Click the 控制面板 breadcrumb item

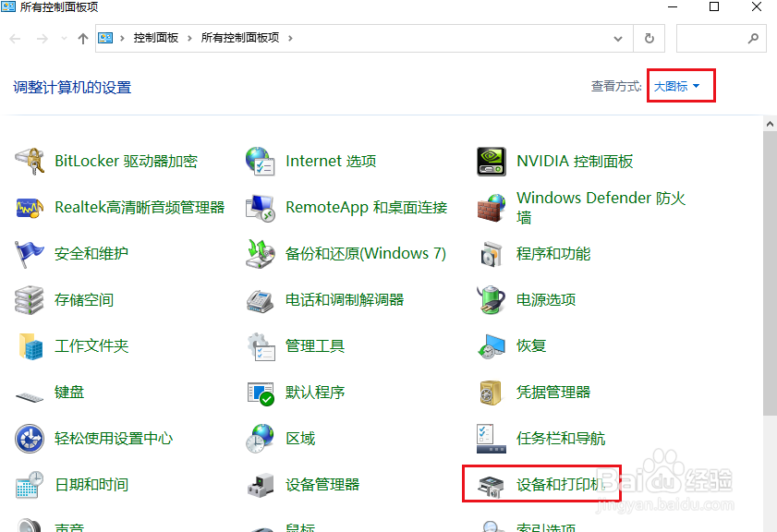155,38
